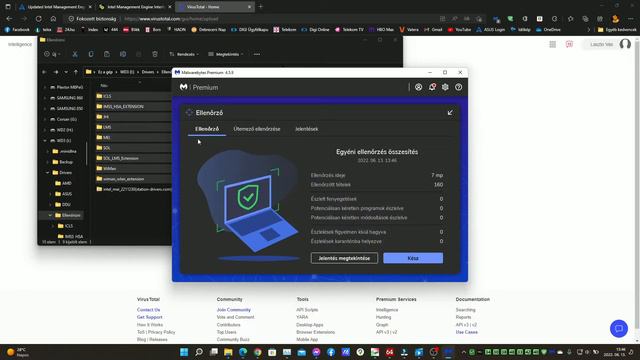Open Windows taskbar search
This screenshot has height=360, width=640.
coord(199,352)
